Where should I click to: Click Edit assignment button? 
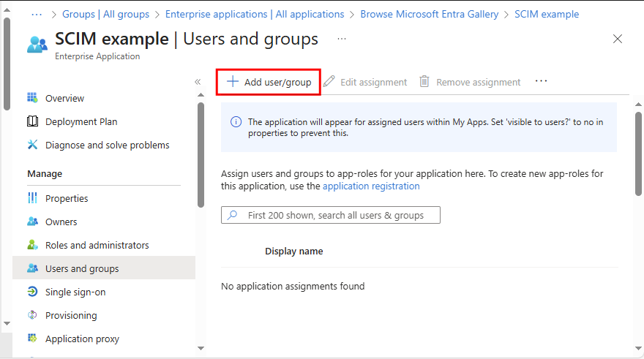[x=365, y=82]
